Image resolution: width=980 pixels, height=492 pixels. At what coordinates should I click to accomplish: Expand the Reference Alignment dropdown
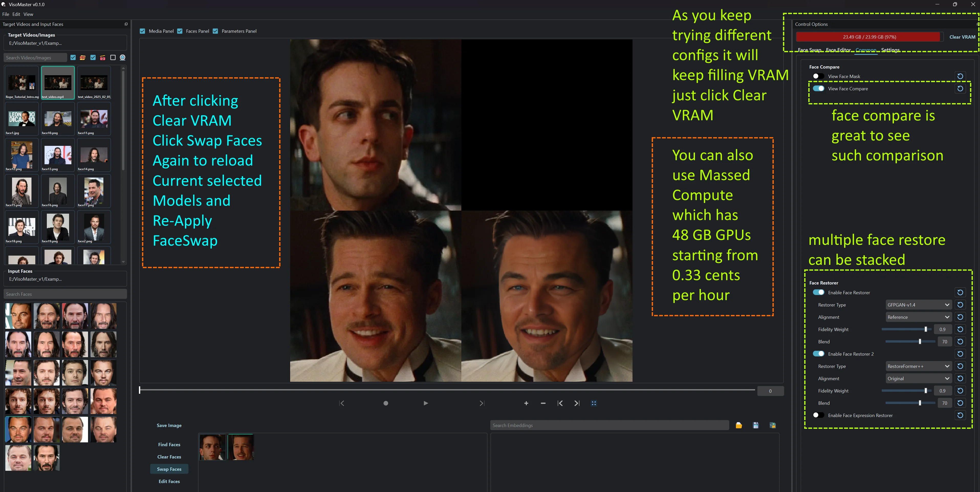(918, 317)
